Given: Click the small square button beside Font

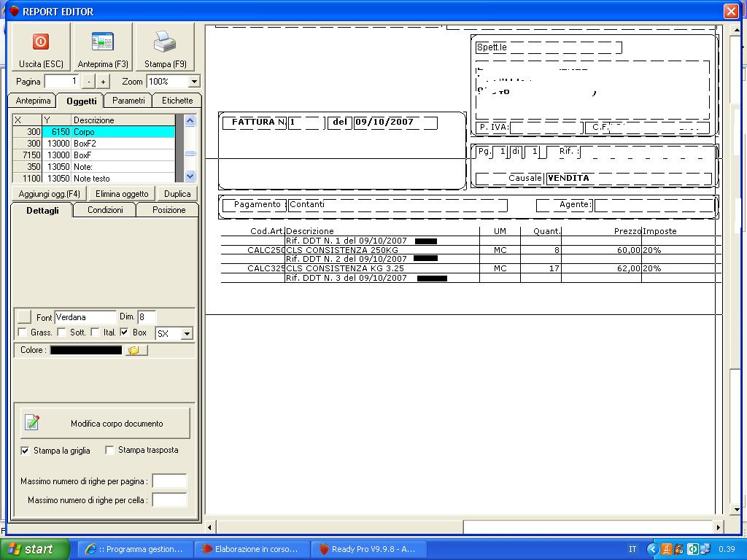Looking at the screenshot, I should (x=24, y=316).
